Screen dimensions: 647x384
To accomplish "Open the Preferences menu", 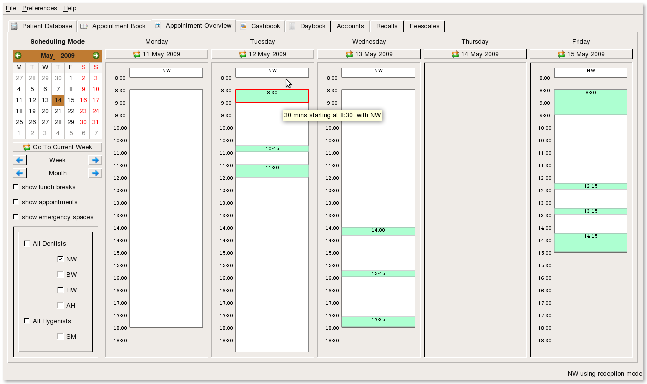I will tap(40, 8).
